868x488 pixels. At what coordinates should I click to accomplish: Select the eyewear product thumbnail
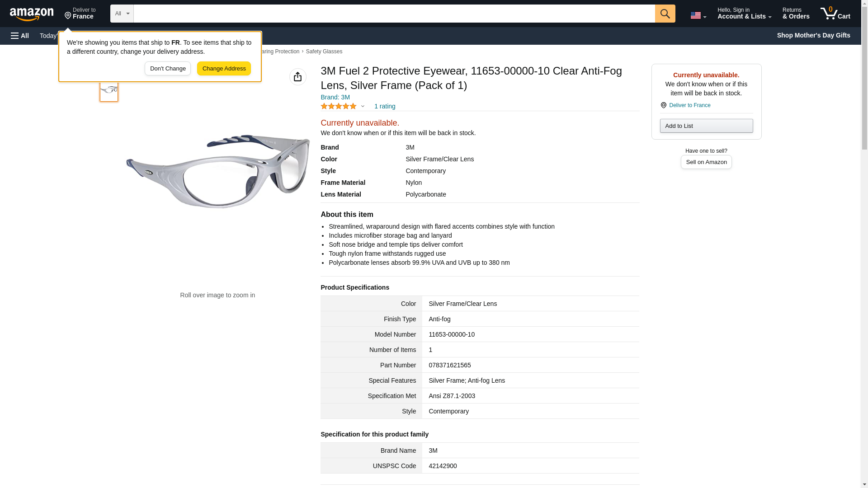click(x=109, y=90)
